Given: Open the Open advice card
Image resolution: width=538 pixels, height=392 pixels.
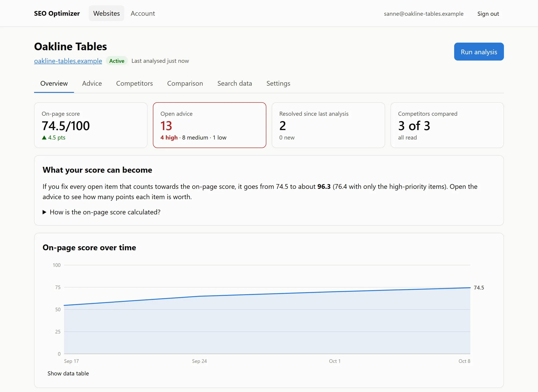Looking at the screenshot, I should 209,125.
